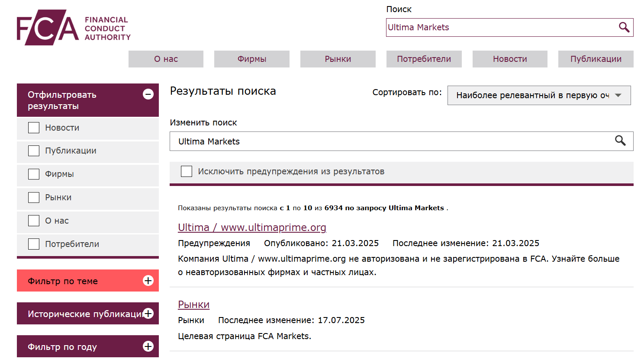Click the plus icon on «Фильтр по году»
Viewport: 644px width, 359px height.
point(148,346)
